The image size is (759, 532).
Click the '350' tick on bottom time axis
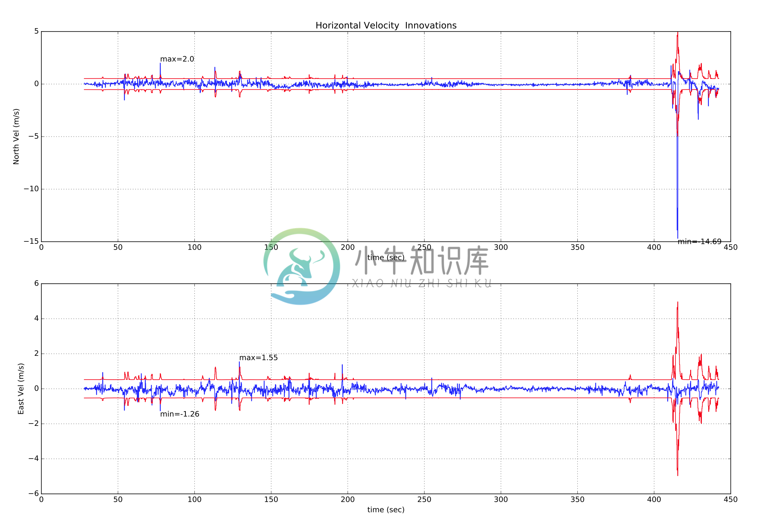pyautogui.click(x=577, y=499)
